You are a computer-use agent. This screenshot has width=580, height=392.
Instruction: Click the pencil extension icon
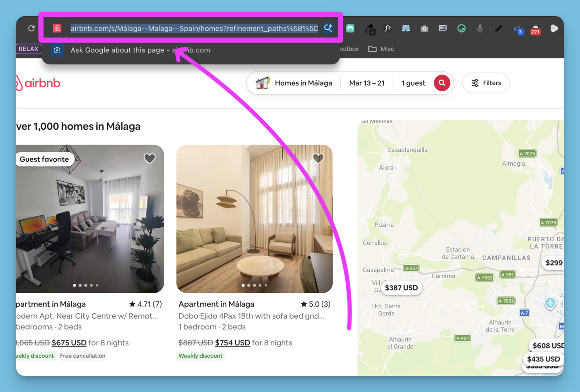pyautogui.click(x=498, y=28)
